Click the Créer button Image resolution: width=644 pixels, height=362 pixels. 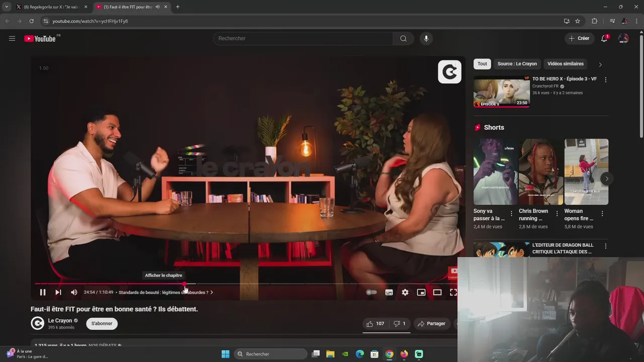(579, 38)
